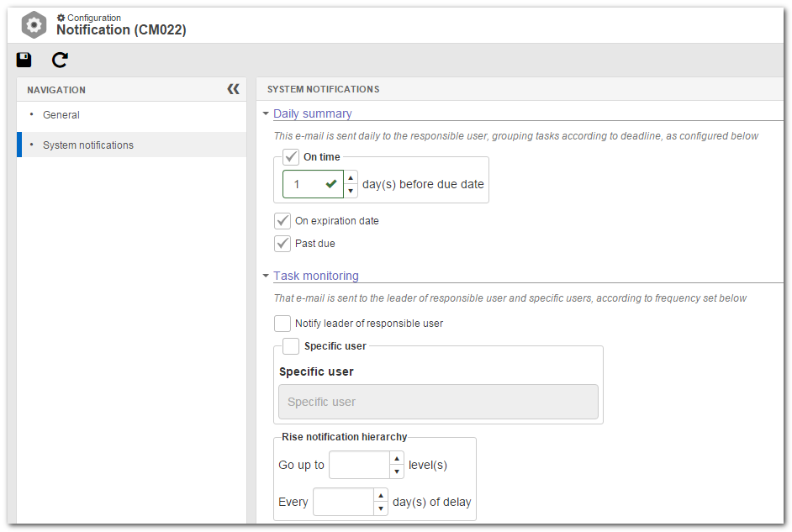The image size is (792, 532).
Task: Click the Every days of delay field
Action: [344, 502]
